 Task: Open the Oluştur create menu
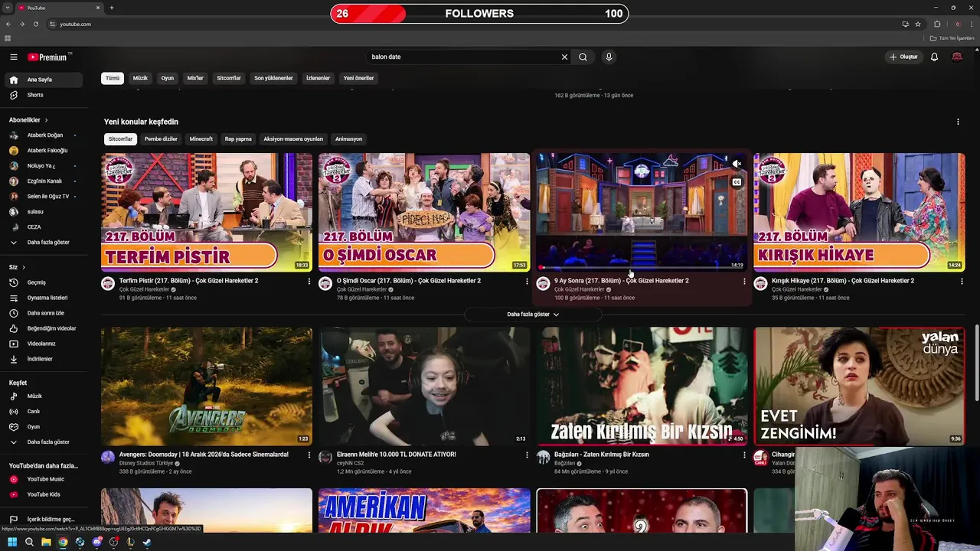pos(903,57)
